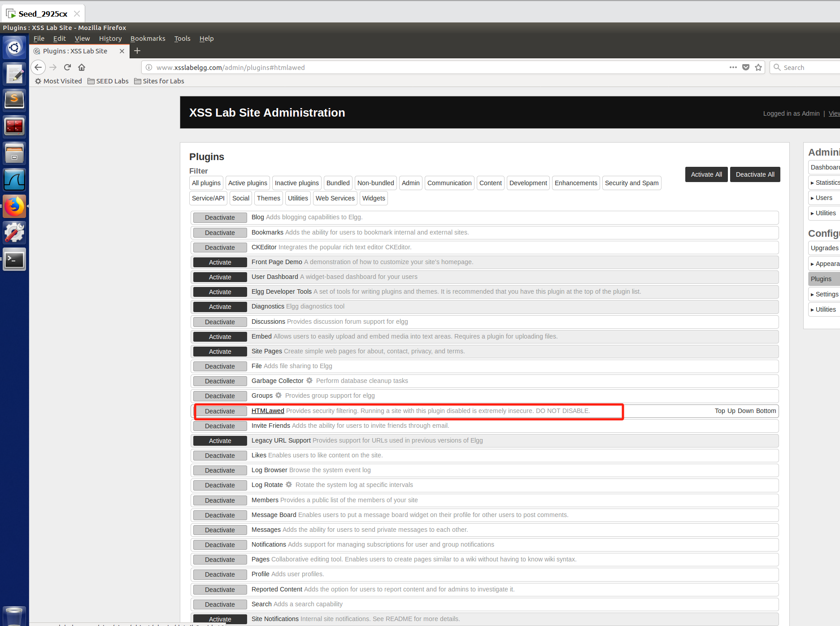840x626 pixels.
Task: Filter by Inactive plugins
Action: tap(297, 183)
